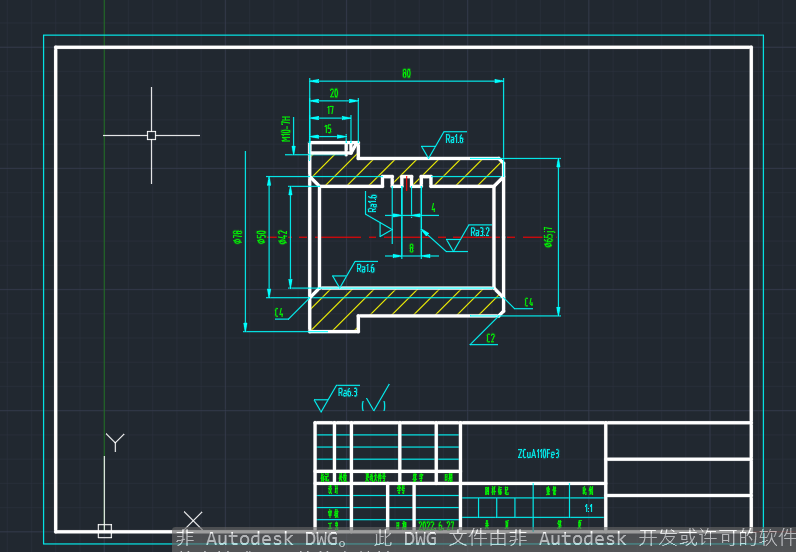Viewport: 796px width, 552px height.
Task: Click the non-Autodesk DWG warning message
Action: pos(486,538)
